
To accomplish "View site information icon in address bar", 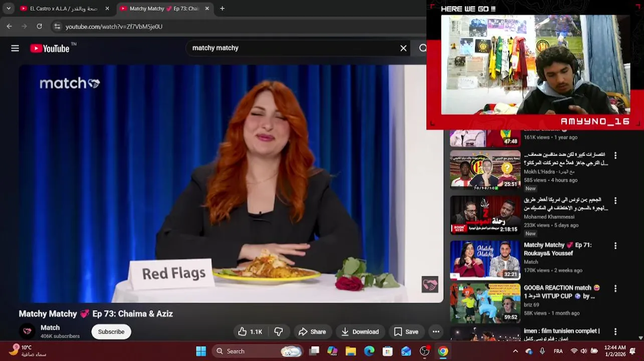I will [57, 27].
